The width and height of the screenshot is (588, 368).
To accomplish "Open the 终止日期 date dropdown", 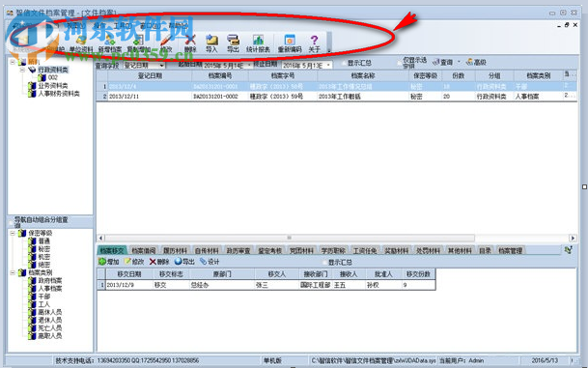I will (328, 66).
